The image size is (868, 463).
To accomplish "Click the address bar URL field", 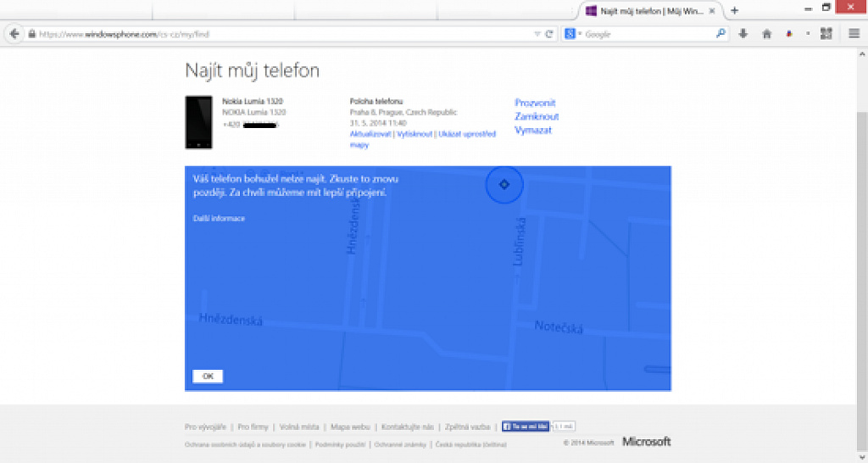I will 282,34.
